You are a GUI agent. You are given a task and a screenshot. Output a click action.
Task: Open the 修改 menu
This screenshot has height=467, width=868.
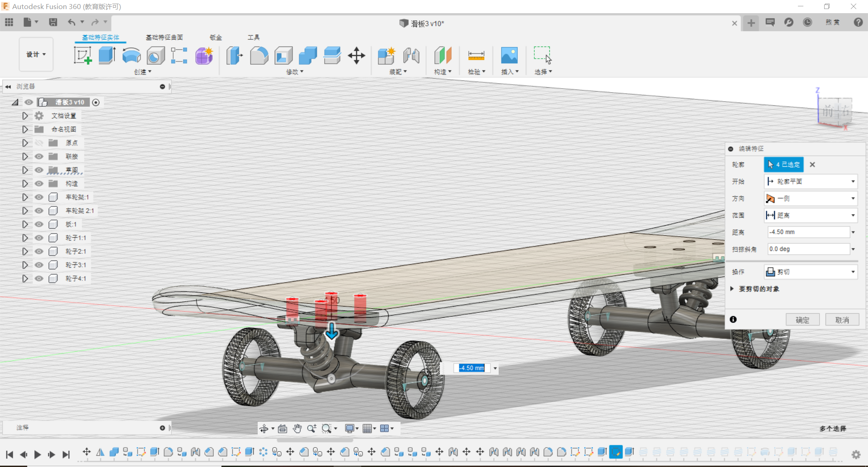tap(295, 72)
